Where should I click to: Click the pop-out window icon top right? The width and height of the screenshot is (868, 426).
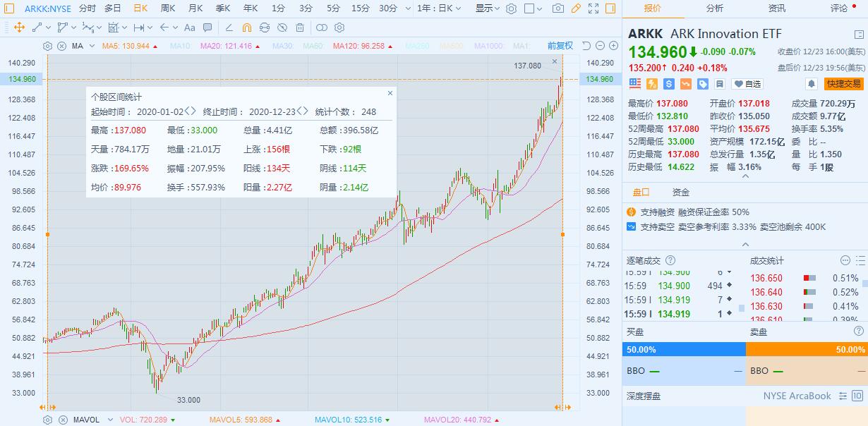click(x=858, y=34)
